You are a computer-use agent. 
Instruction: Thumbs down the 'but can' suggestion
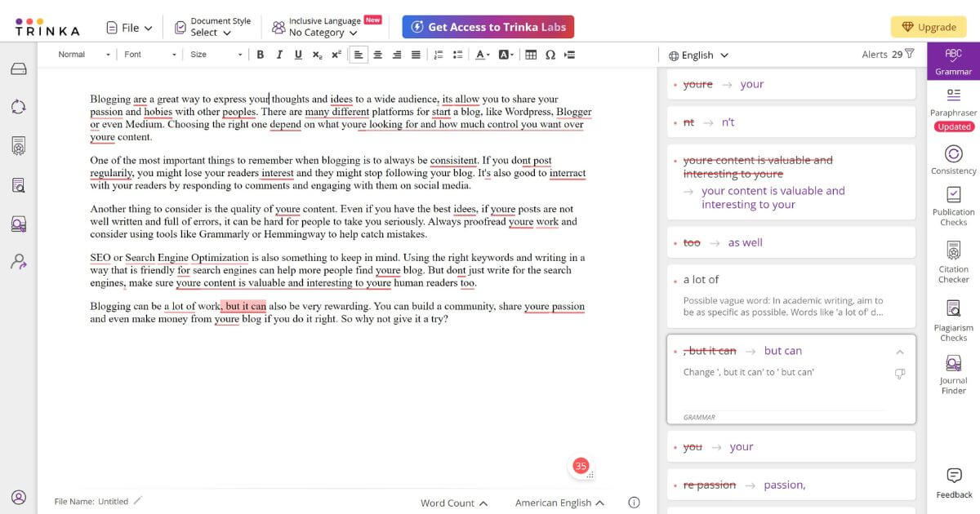[900, 374]
